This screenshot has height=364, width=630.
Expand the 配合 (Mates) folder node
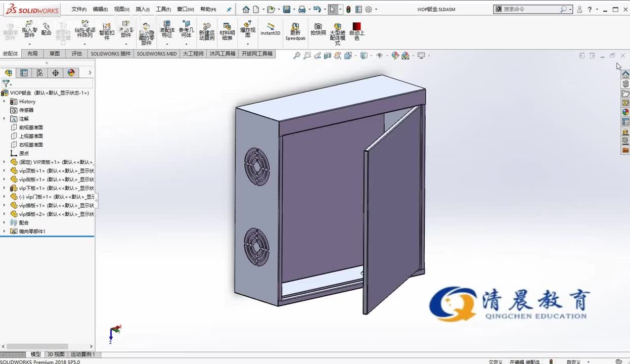point(4,222)
